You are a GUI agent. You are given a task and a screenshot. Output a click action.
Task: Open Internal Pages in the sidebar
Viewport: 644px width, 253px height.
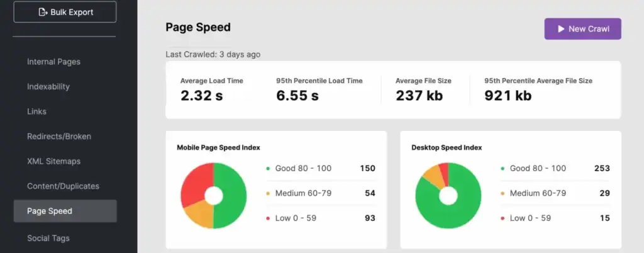[53, 62]
